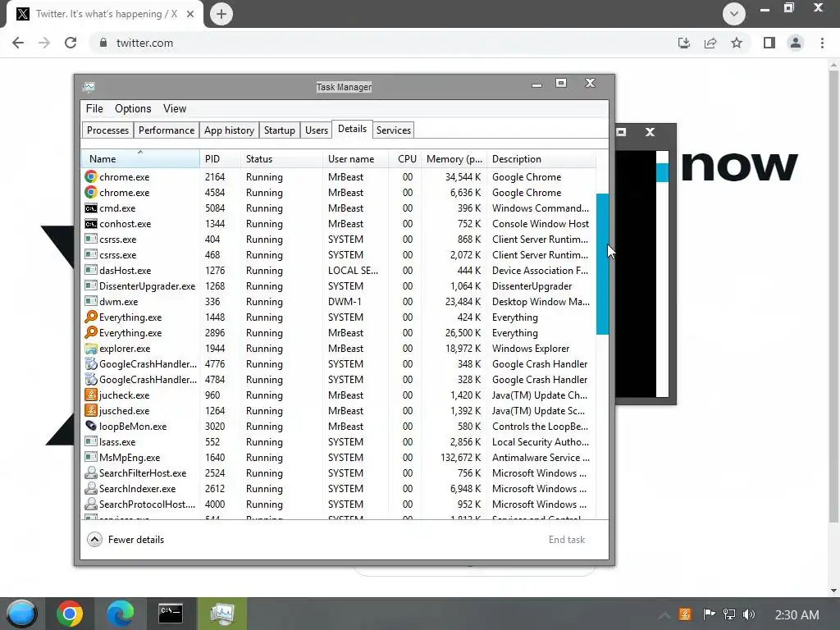
Task: Select the DissenterUpgrader.exe process row
Action: (339, 286)
